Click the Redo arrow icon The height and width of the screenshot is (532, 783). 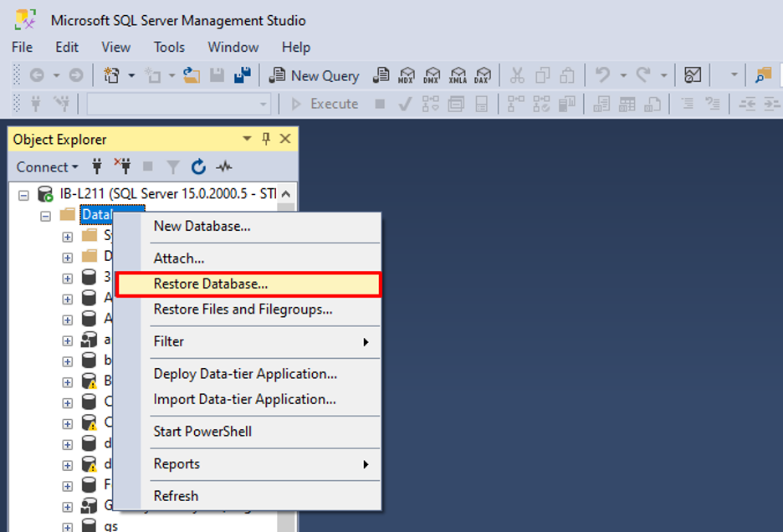643,75
